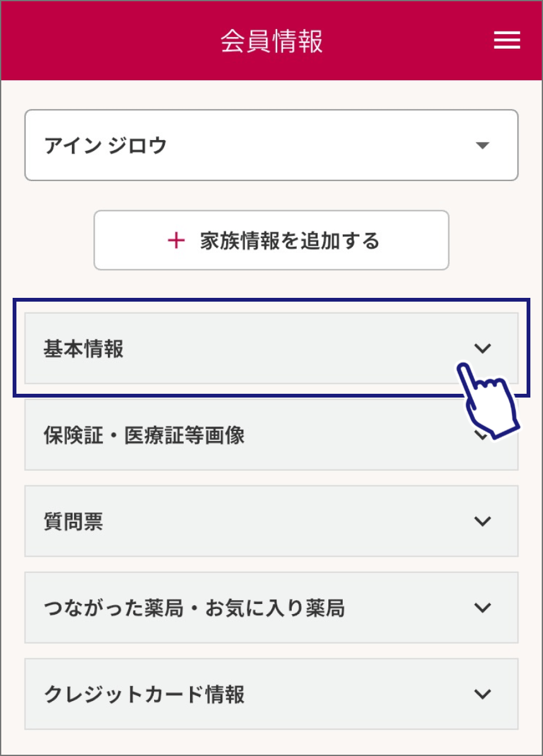This screenshot has height=756, width=543.
Task: Click the chevron icon on the 質問票 row
Action: click(482, 521)
